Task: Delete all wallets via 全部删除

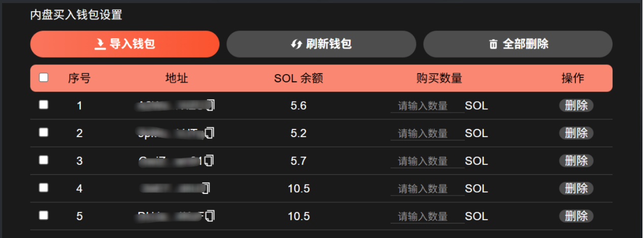Action: 518,44
